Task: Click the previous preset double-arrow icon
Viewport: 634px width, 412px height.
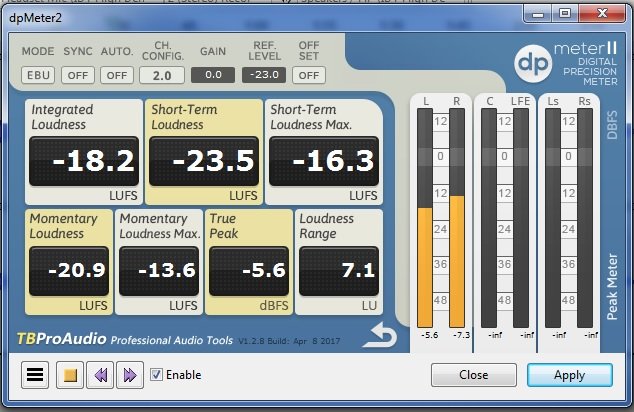Action: (99, 375)
